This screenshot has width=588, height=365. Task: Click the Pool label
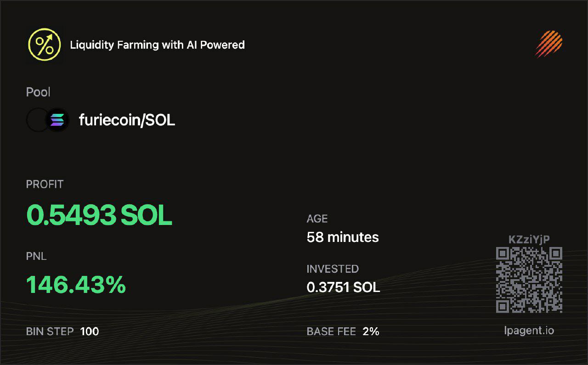tap(38, 92)
